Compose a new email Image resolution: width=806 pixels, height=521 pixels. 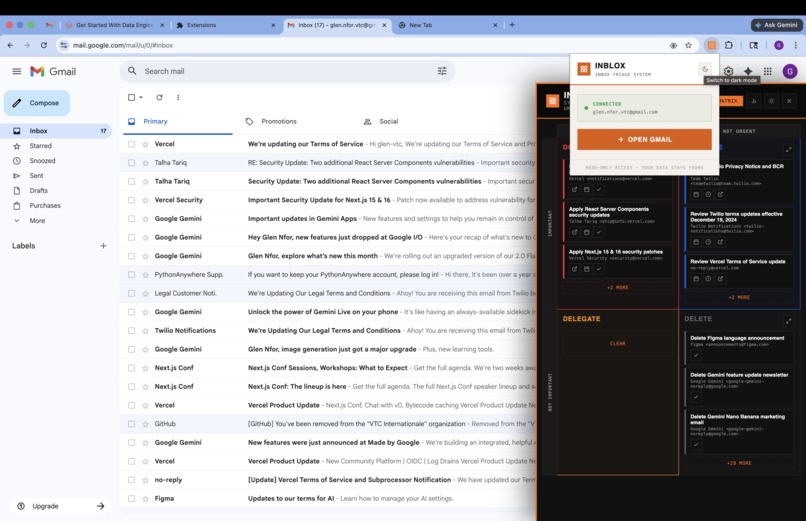point(37,103)
